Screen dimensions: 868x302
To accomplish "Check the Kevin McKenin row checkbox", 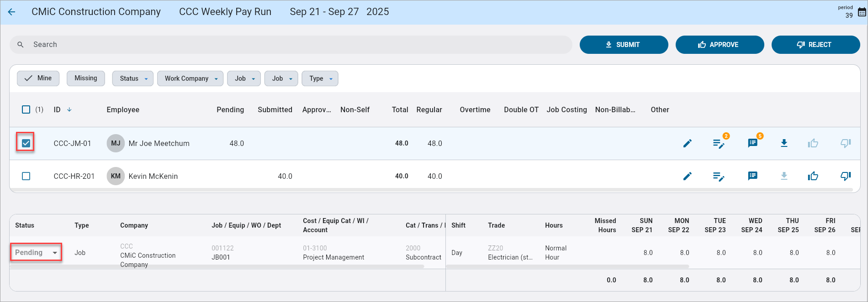I will [26, 176].
